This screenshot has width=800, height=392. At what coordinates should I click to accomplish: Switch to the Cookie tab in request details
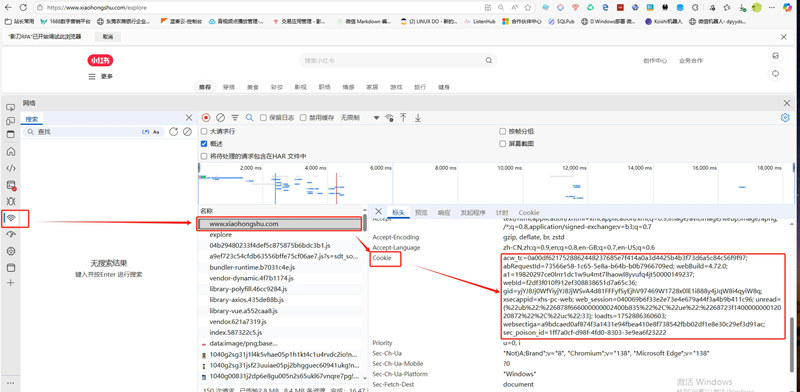coord(529,212)
